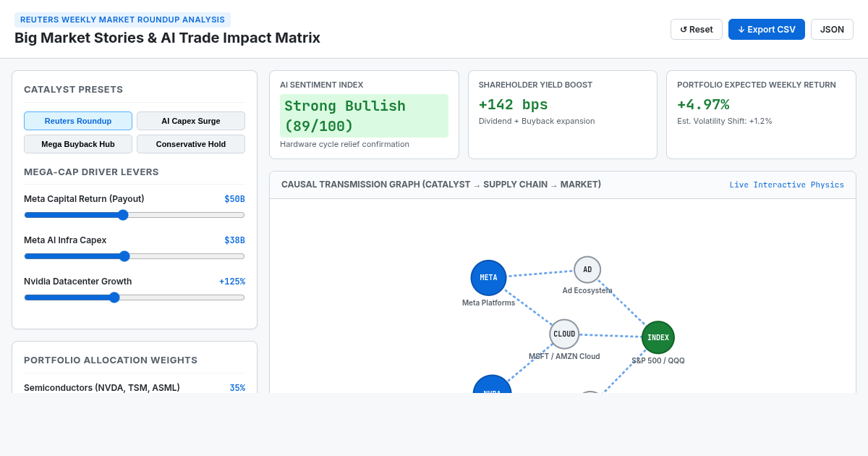Screen dimensions: 868x456
Task: Click the Dividend + Buyback expansion text
Action: 537,121
